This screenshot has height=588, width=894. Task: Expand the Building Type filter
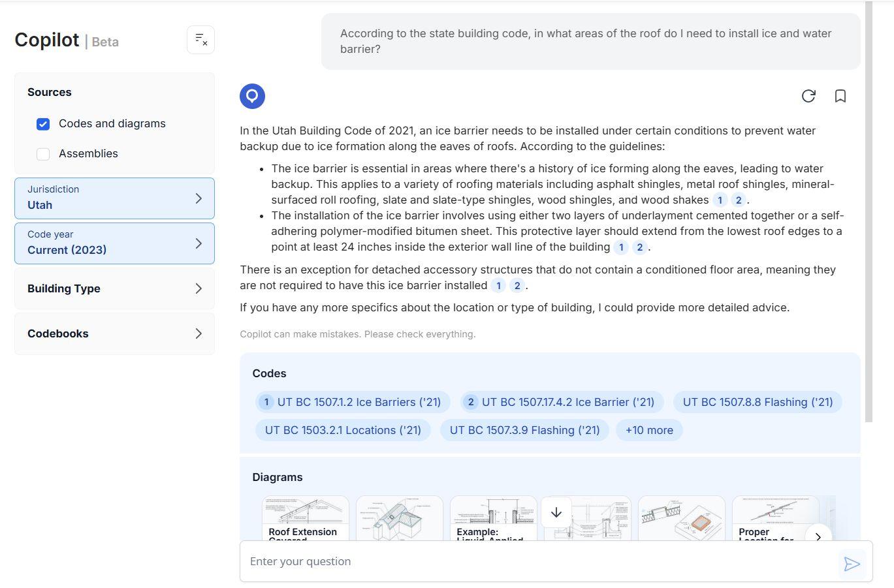tap(114, 288)
